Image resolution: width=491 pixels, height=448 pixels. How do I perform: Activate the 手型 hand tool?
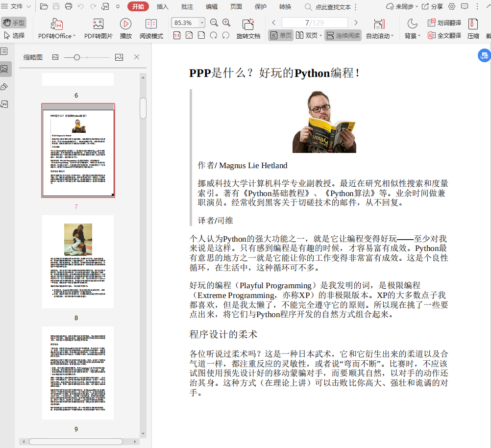coord(14,23)
